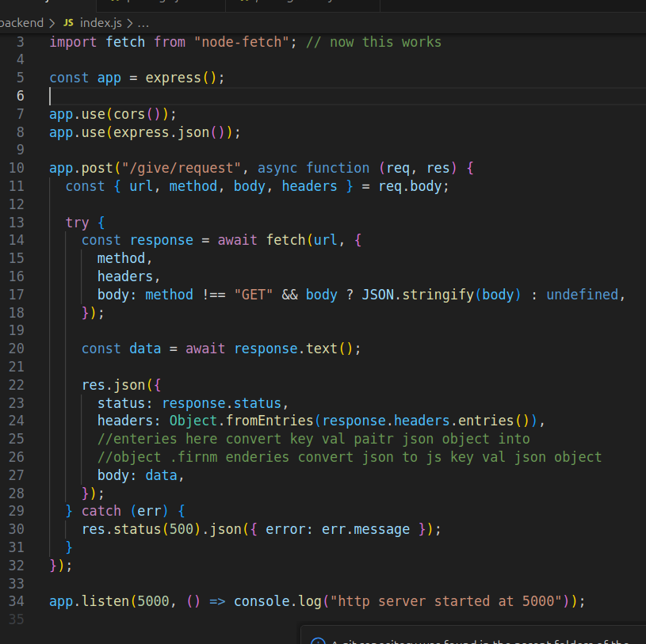Click err.message on line 30

tap(365, 529)
